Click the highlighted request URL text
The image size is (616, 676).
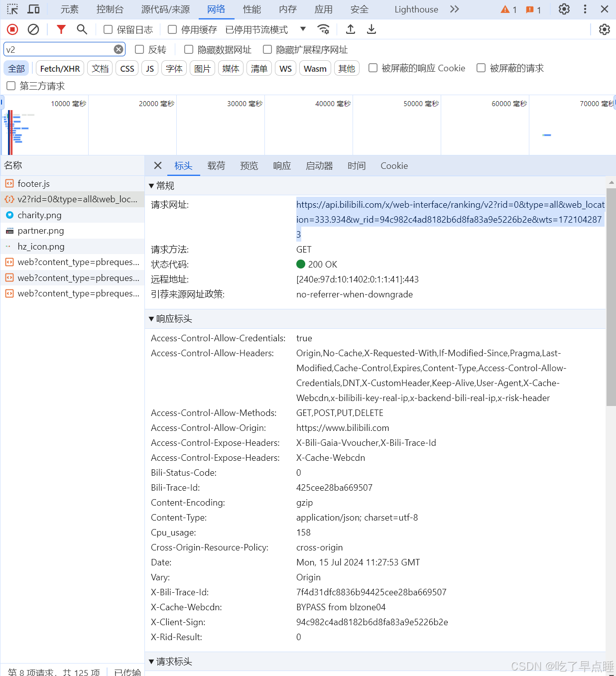tap(451, 219)
